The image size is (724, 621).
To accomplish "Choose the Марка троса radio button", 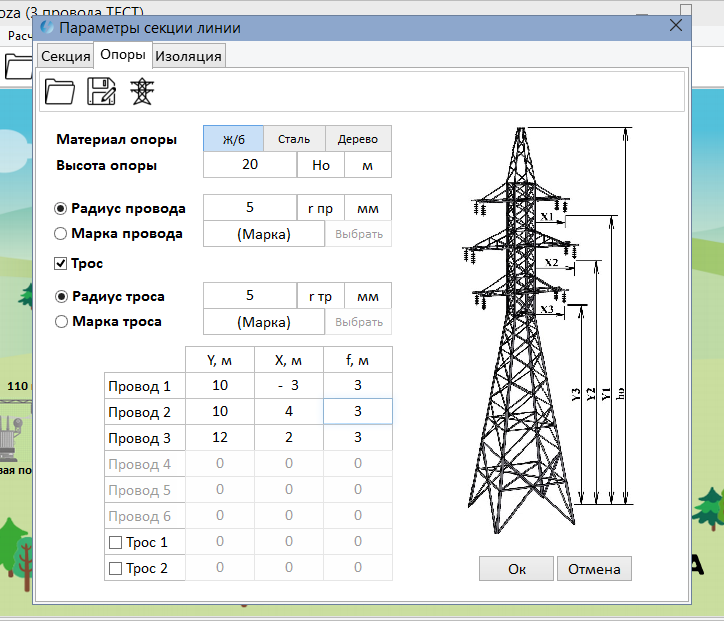I will point(61,322).
